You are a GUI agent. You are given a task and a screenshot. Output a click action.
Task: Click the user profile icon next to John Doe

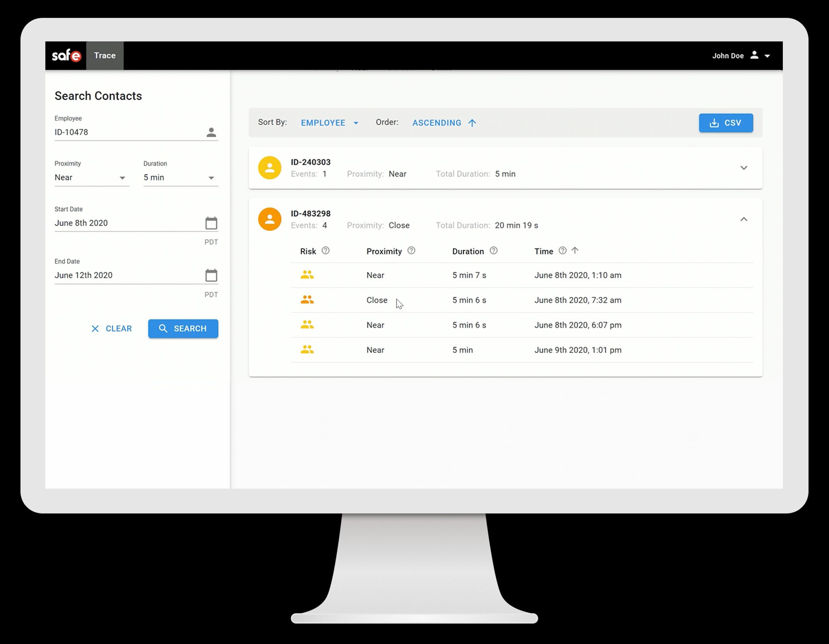pyautogui.click(x=755, y=56)
